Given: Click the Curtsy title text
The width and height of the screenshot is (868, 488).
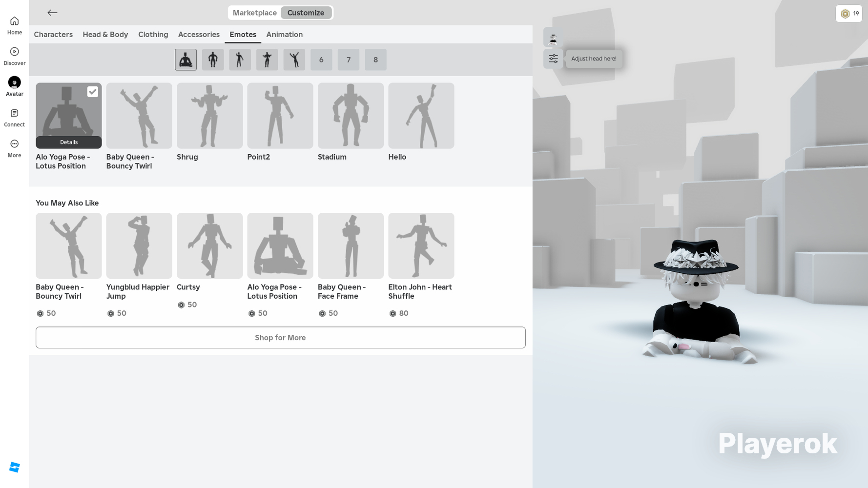Looking at the screenshot, I should [188, 287].
